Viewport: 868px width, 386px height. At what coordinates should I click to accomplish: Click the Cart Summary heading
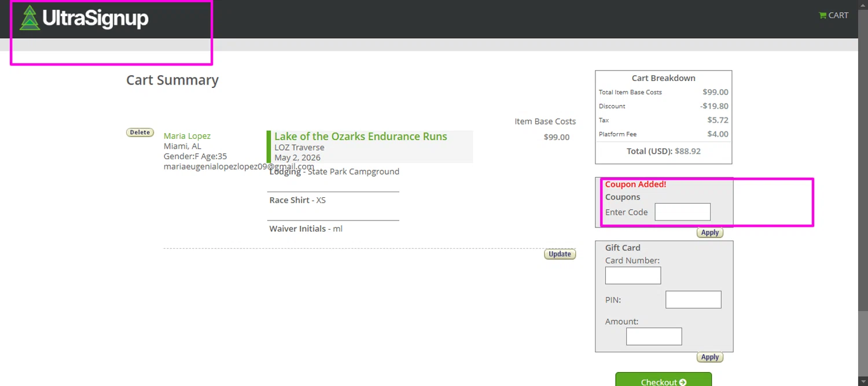point(172,80)
